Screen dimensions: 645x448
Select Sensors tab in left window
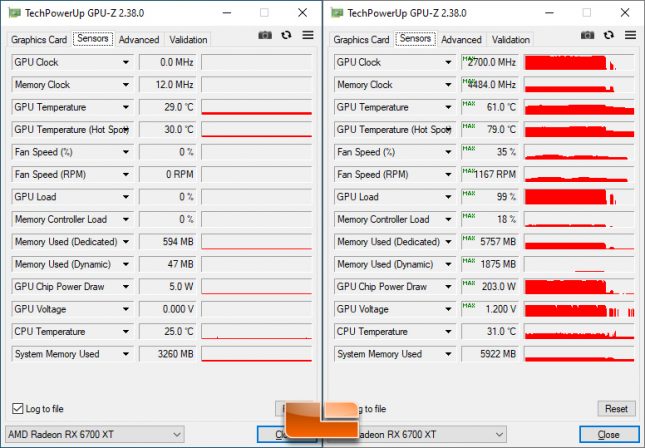[x=93, y=39]
